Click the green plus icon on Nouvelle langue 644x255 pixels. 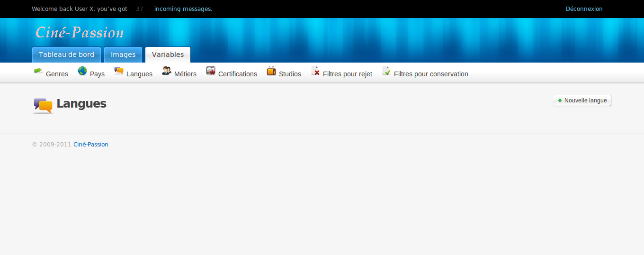tap(560, 100)
